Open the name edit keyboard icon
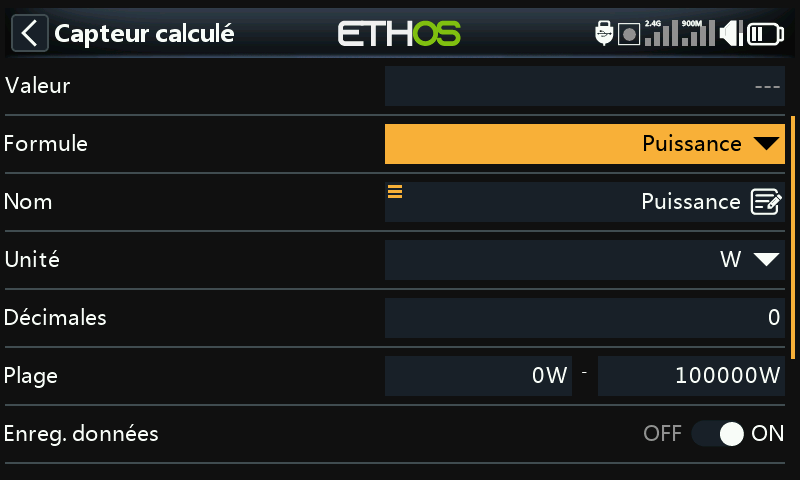The image size is (800, 480). click(x=766, y=201)
